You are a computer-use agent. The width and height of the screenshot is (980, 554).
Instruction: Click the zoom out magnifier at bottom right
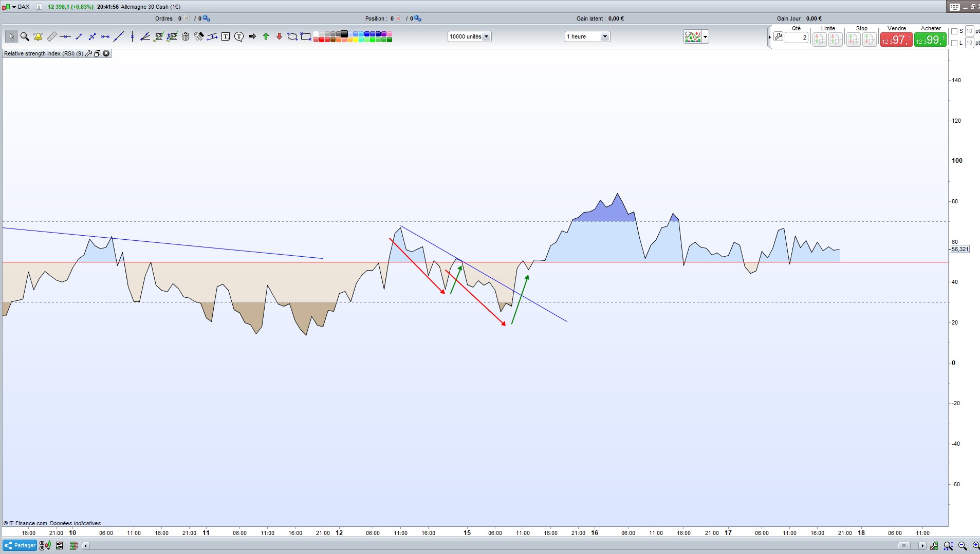(963, 546)
